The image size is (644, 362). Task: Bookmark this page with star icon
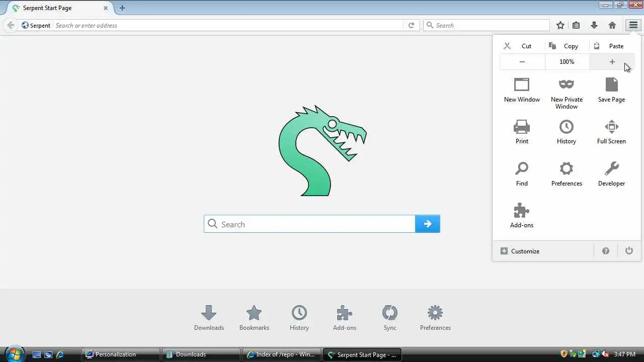coord(560,25)
